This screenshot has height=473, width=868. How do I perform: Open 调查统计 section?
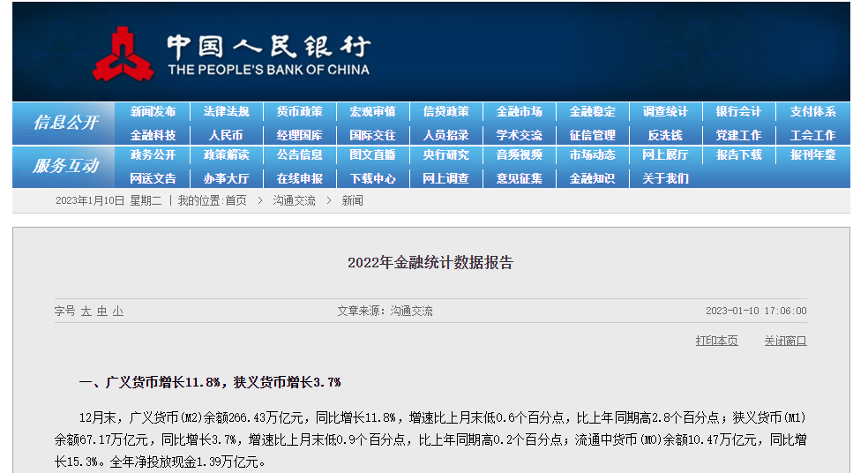[x=665, y=111]
